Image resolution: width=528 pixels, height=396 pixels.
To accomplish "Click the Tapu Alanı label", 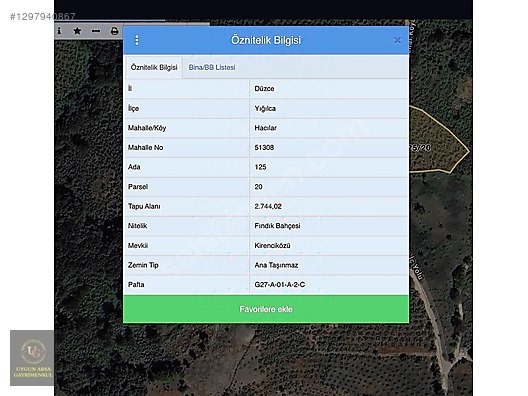I will [x=144, y=206].
